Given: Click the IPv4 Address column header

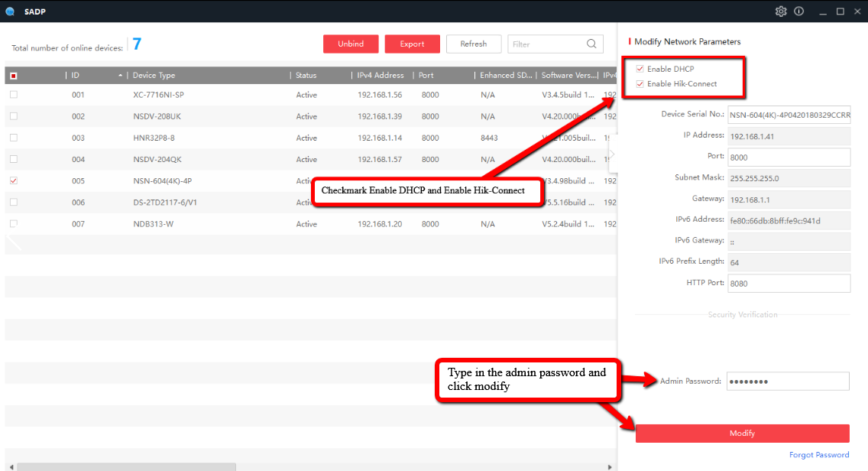Looking at the screenshot, I should pos(381,76).
